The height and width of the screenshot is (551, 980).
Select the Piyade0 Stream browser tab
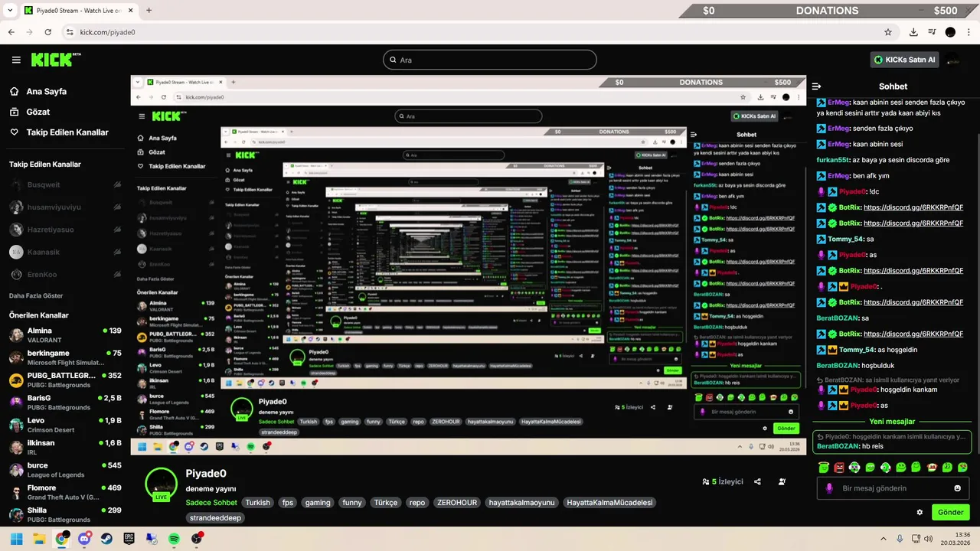(77, 10)
